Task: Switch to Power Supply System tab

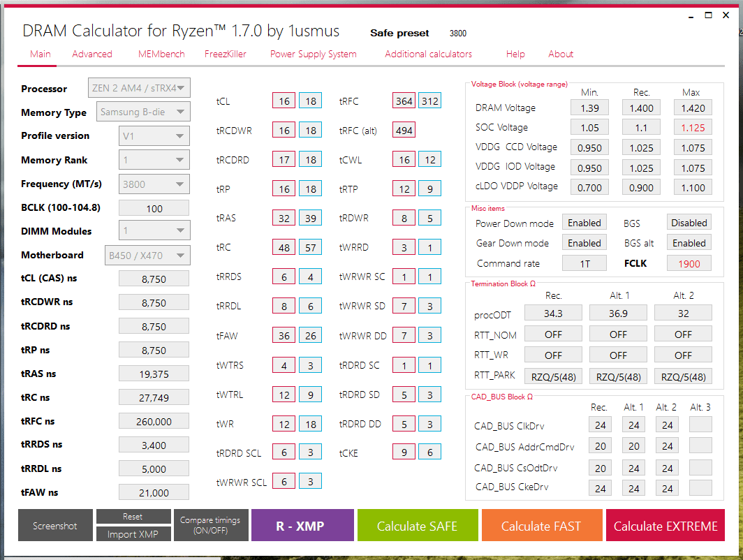Action: coord(314,54)
